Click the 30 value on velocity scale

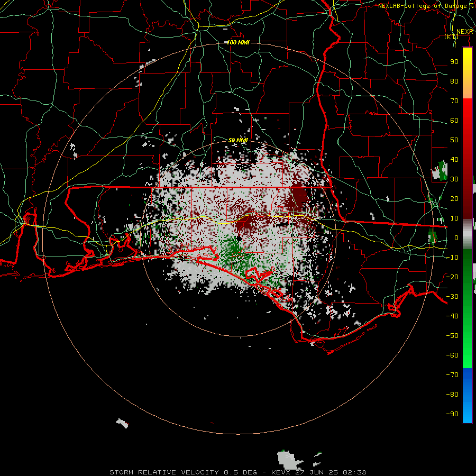tap(454, 179)
